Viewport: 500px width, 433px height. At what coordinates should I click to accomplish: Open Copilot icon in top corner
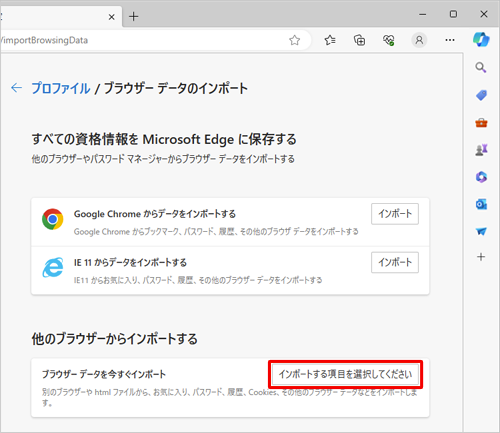(x=481, y=40)
